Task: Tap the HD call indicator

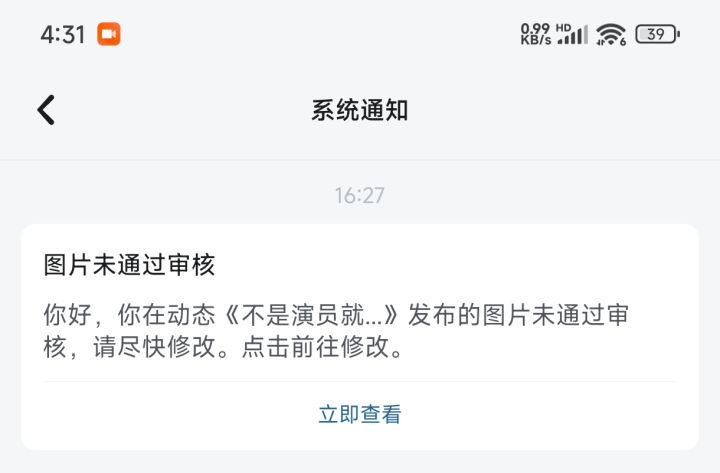Action: point(563,28)
